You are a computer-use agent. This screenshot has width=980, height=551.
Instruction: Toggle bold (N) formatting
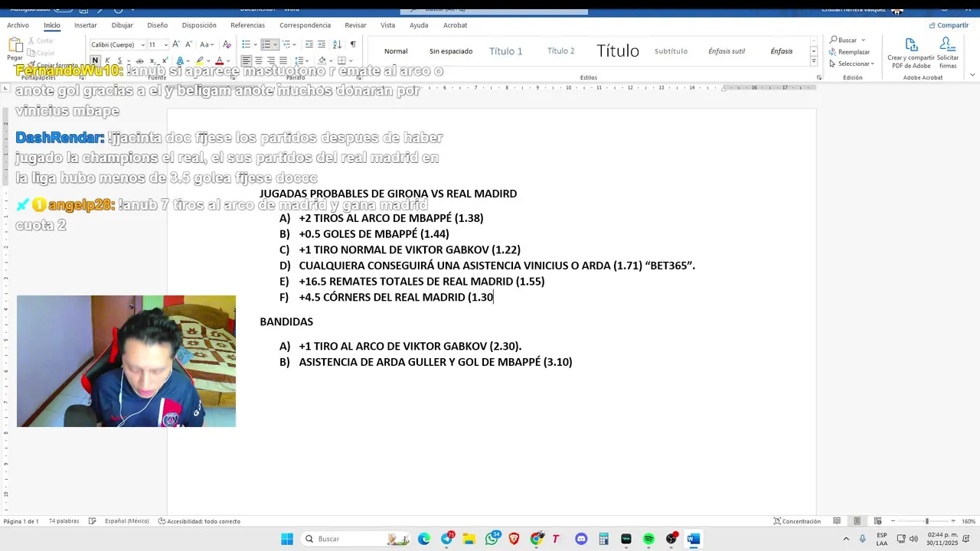[x=95, y=60]
